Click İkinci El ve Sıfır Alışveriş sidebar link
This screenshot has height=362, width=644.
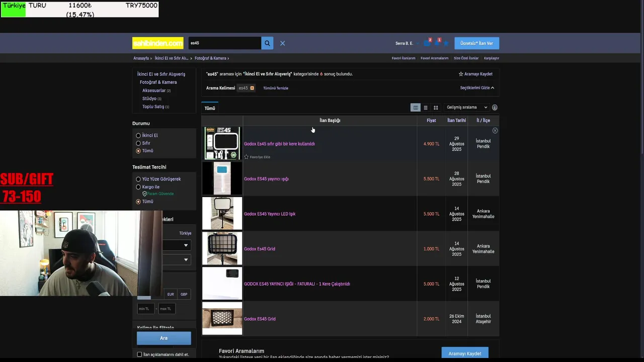click(x=161, y=74)
